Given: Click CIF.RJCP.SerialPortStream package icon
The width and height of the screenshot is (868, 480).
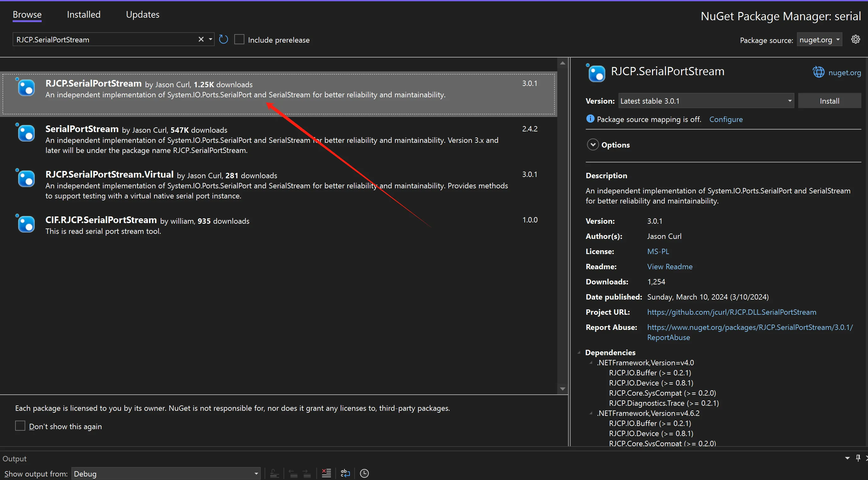Looking at the screenshot, I should tap(26, 224).
